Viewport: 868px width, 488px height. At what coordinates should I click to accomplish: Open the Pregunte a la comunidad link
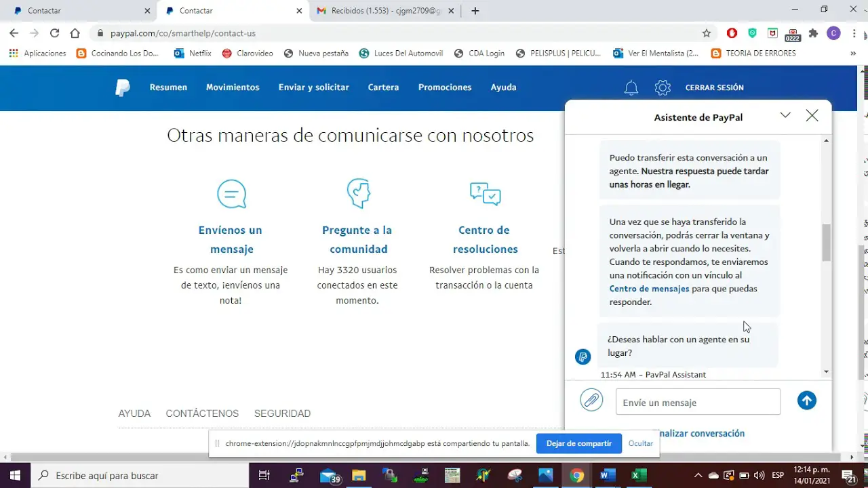358,240
